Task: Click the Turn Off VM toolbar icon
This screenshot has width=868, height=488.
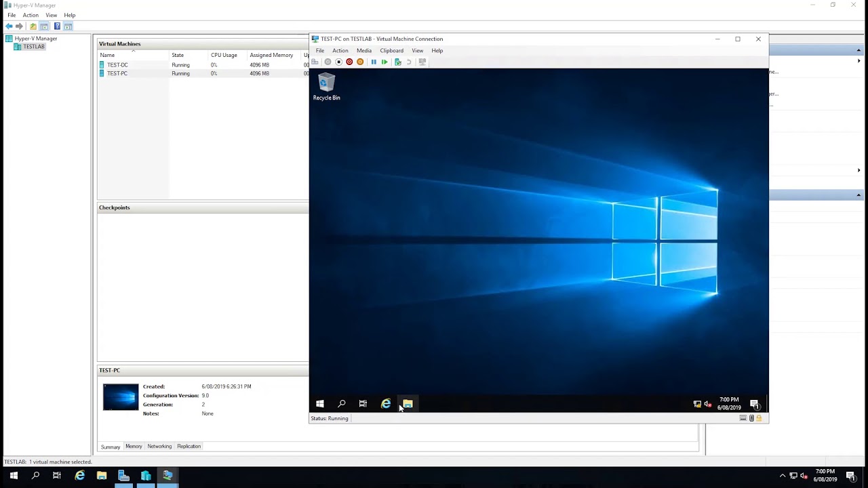Action: 338,62
